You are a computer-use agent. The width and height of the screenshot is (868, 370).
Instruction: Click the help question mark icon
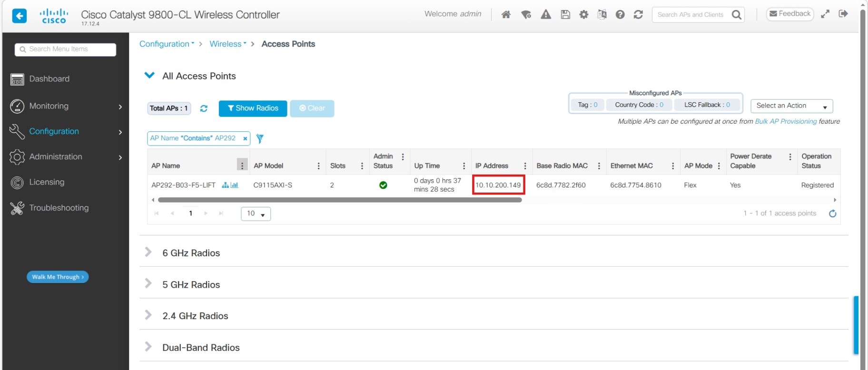coord(620,15)
